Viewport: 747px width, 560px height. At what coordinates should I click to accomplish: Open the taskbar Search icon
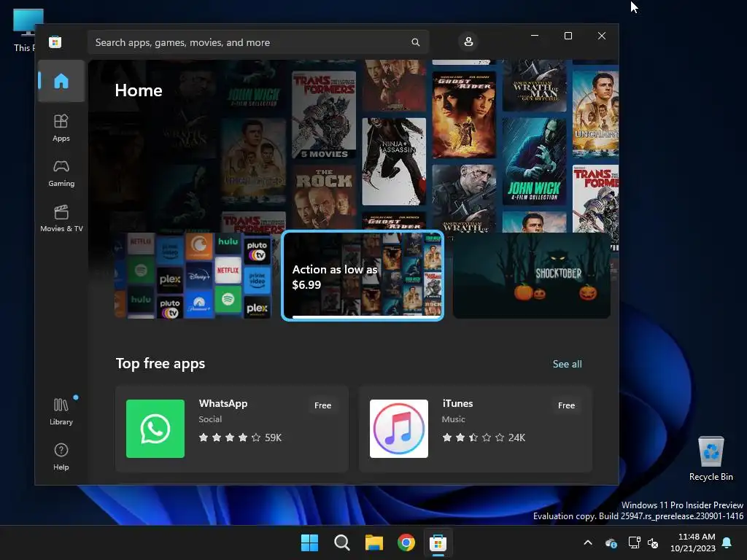coord(341,542)
